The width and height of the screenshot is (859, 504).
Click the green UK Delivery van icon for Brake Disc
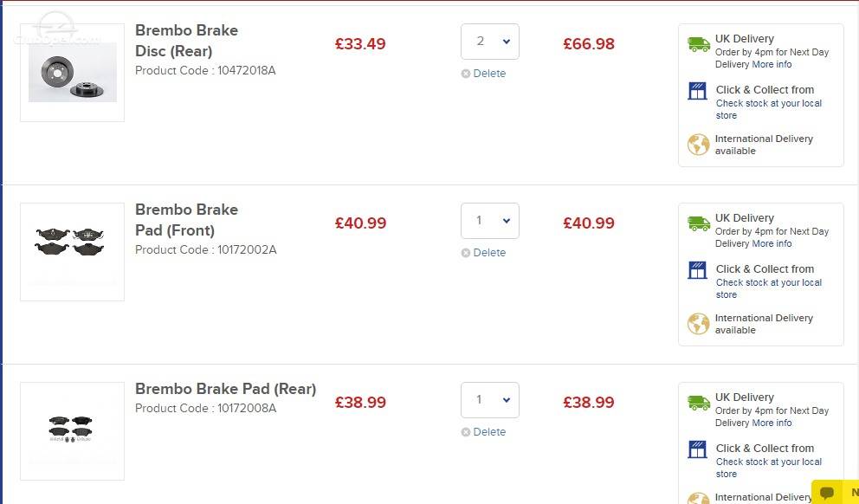click(699, 44)
